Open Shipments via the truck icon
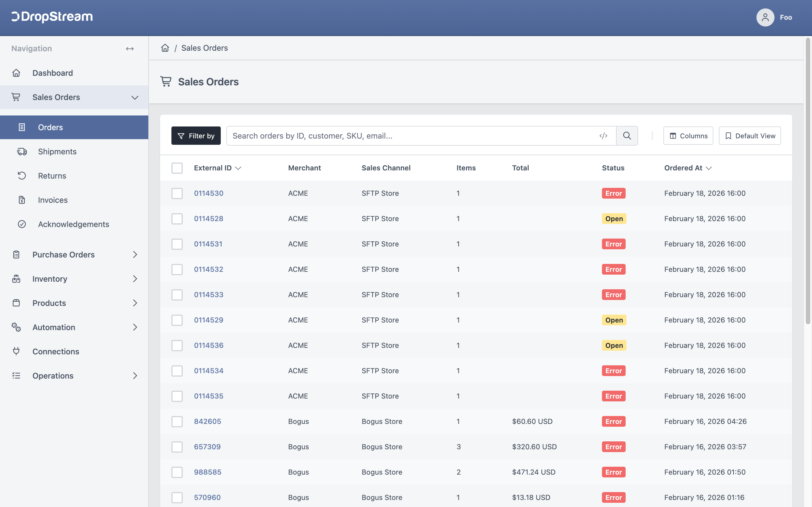The image size is (812, 507). click(x=22, y=152)
